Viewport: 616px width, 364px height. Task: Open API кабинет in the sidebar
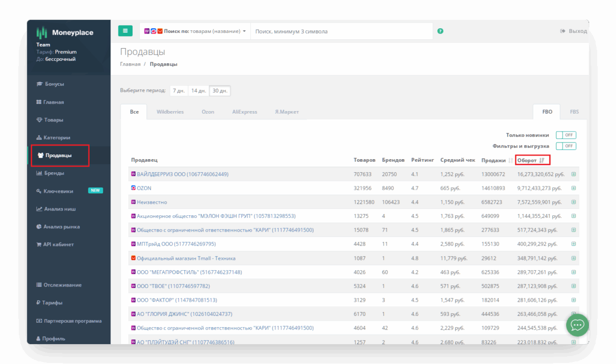tap(58, 244)
